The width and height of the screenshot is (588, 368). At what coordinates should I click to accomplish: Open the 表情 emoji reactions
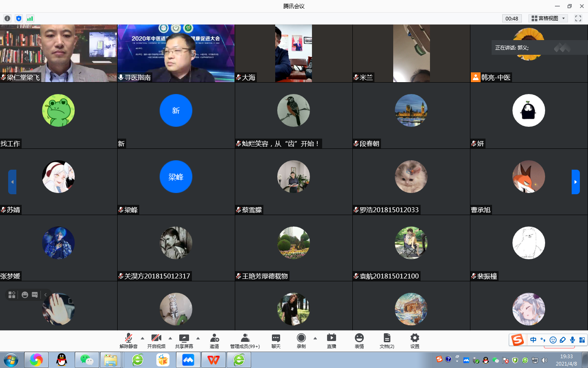click(359, 341)
